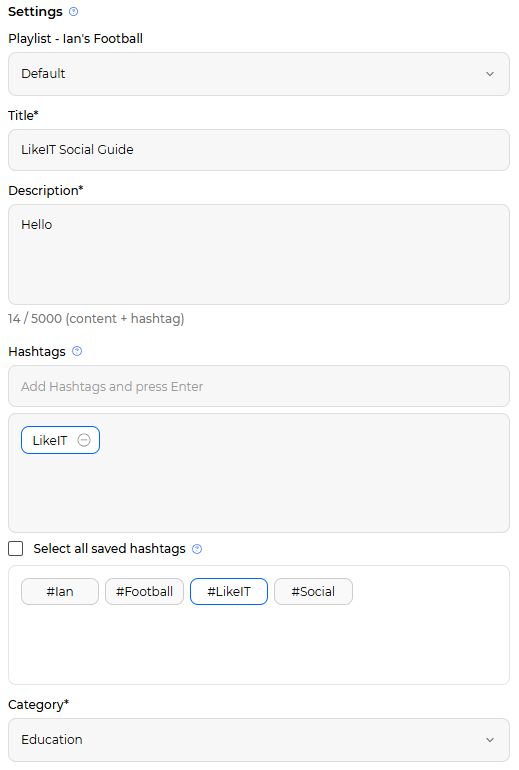The image size is (519, 770).
Task: Focus the Title field containing LikeIT Social Guide
Action: click(259, 150)
